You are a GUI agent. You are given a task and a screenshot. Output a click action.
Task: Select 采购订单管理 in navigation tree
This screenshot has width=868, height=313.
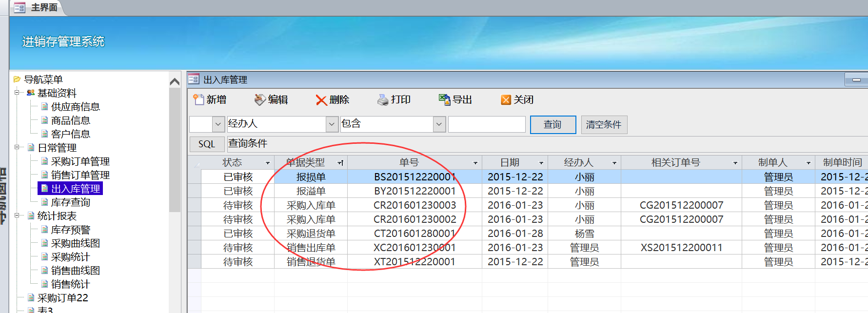point(80,161)
